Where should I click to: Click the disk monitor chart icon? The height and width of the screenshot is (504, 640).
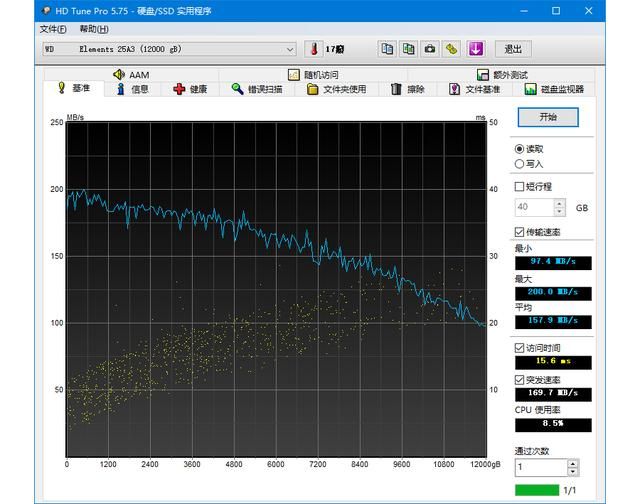pyautogui.click(x=530, y=89)
